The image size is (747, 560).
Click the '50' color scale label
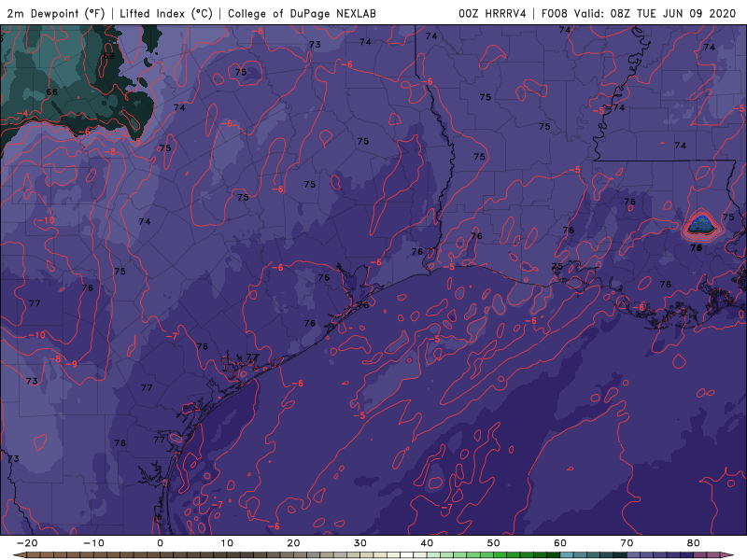click(x=494, y=543)
